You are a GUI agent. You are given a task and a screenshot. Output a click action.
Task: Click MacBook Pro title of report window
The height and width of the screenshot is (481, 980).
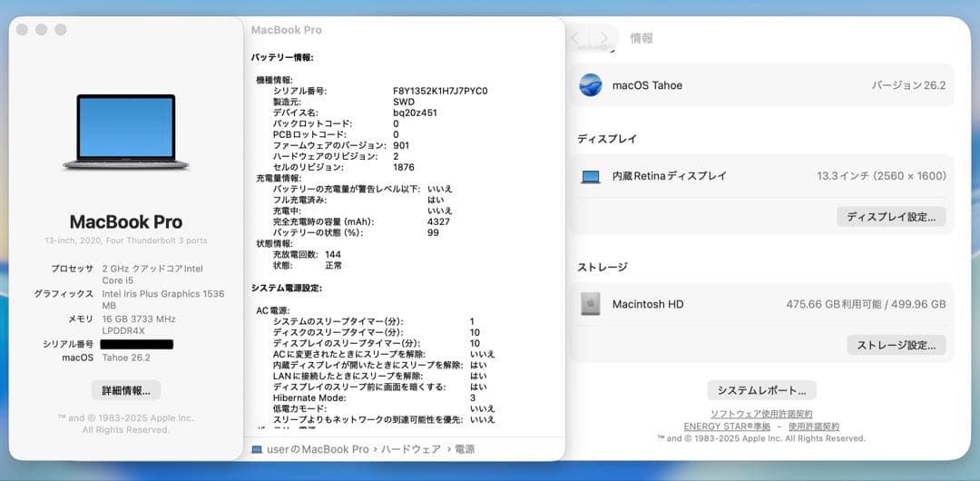pyautogui.click(x=286, y=30)
